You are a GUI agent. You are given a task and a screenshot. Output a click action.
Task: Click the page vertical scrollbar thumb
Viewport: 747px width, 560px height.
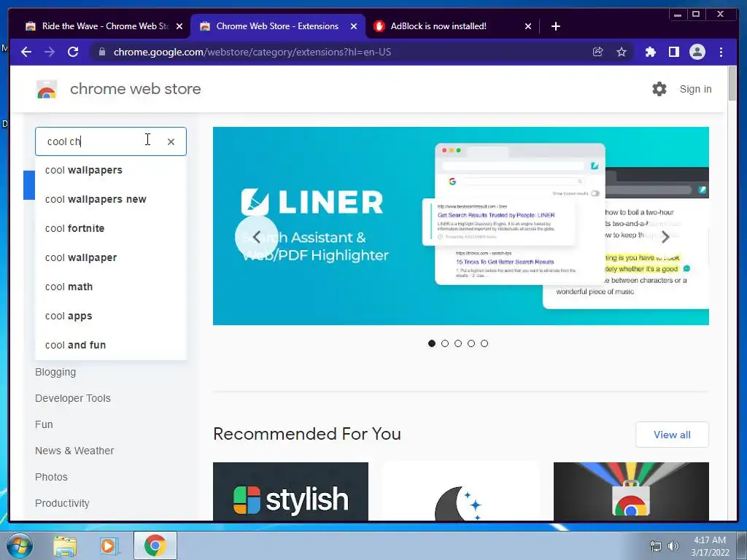[732, 83]
